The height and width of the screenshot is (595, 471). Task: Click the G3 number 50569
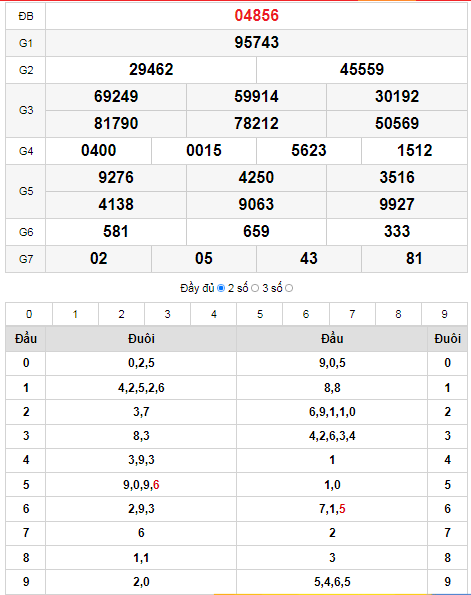(x=397, y=123)
